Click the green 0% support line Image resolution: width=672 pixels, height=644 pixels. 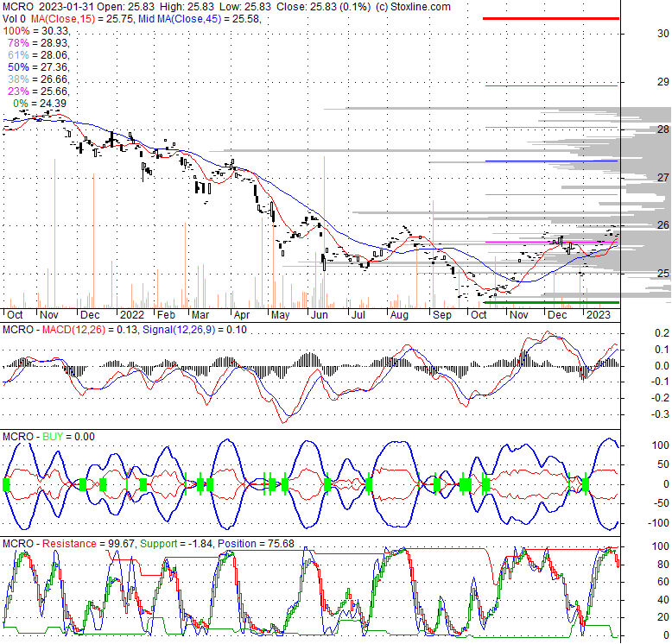pos(551,303)
